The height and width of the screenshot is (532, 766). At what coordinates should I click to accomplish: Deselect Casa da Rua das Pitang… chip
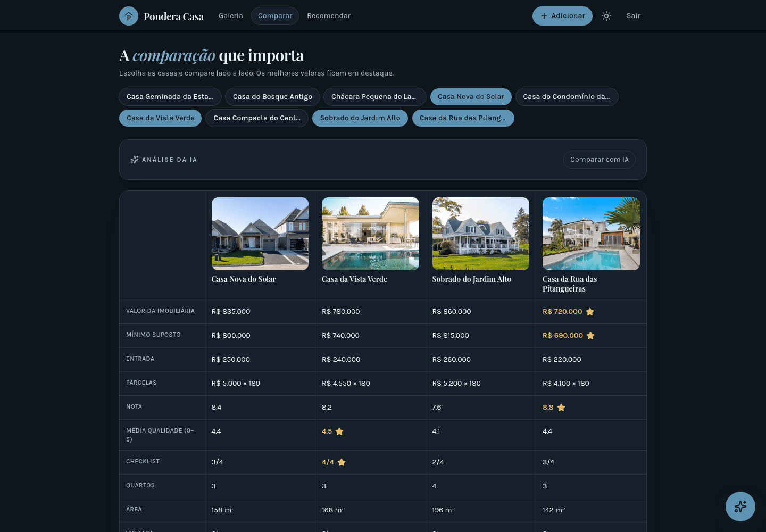pyautogui.click(x=463, y=118)
